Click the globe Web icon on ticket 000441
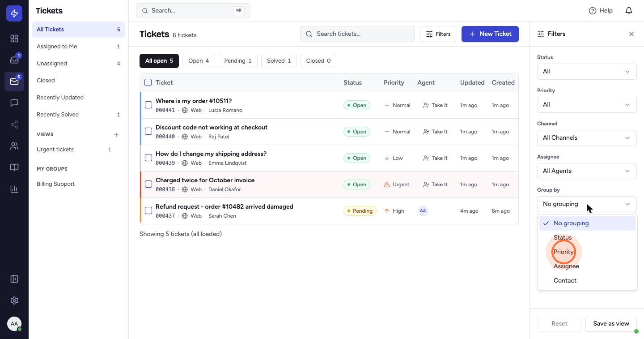The height and width of the screenshot is (339, 644). point(184,110)
